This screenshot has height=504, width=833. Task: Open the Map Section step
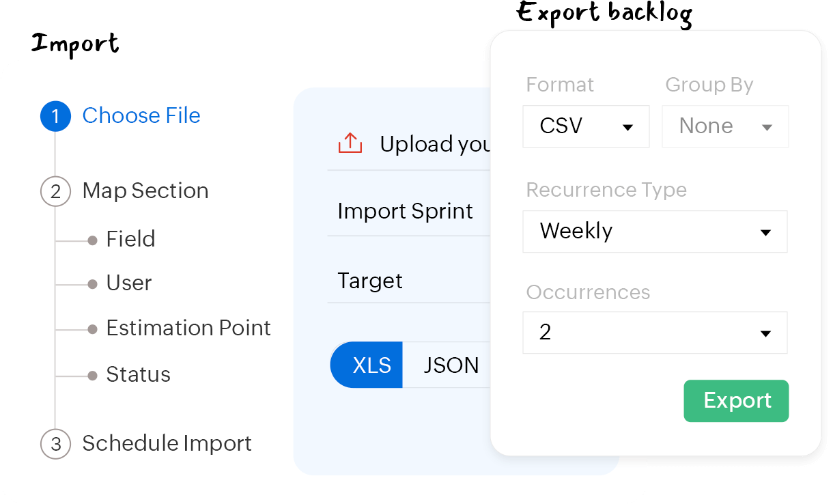click(145, 191)
